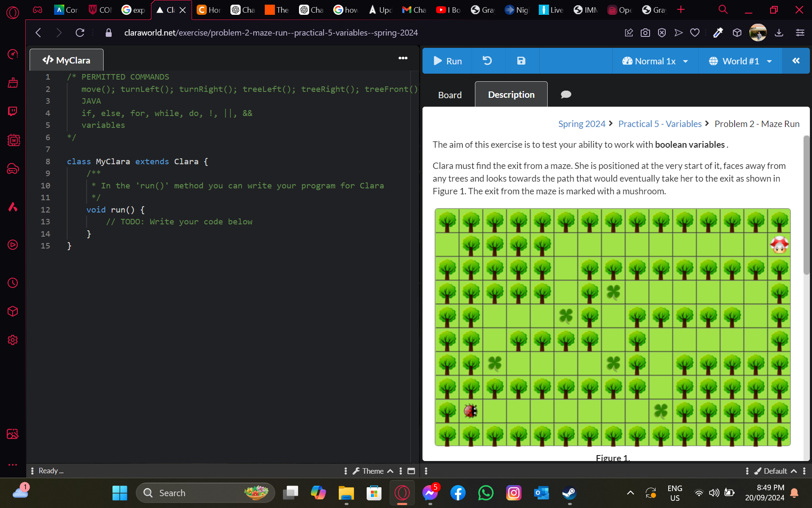
Task: Expand the Theme selector in editor footer
Action: (373, 471)
